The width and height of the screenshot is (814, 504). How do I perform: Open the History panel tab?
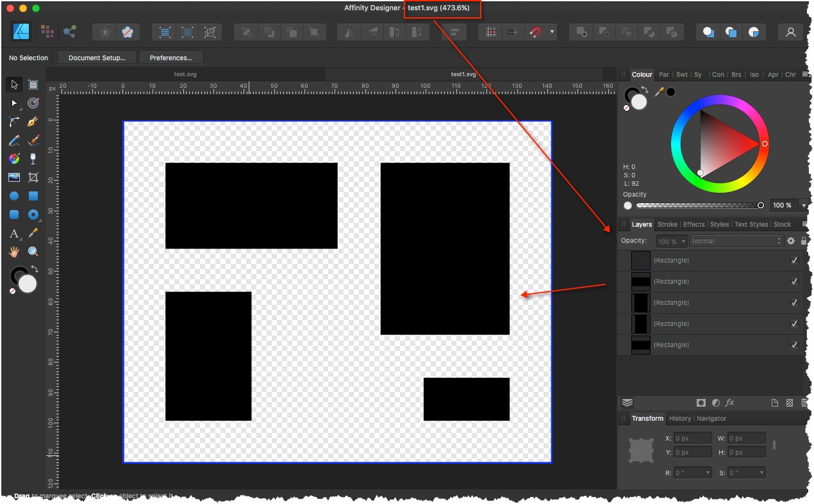[x=679, y=419]
